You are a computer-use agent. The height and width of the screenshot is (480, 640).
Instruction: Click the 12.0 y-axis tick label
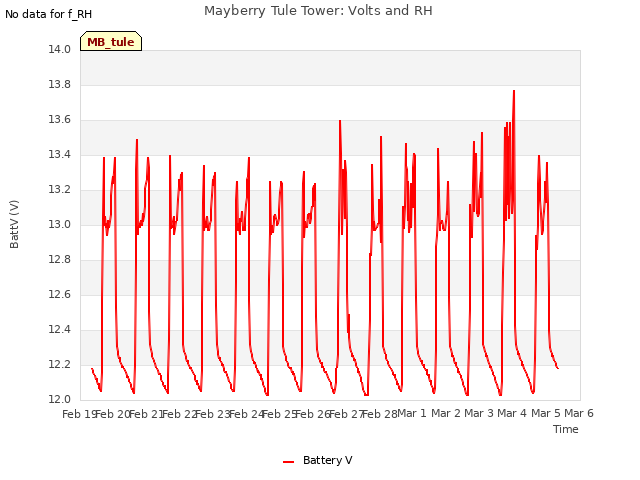(60, 399)
